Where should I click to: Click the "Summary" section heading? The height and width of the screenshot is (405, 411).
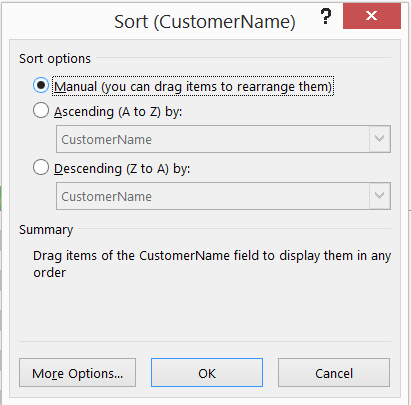pos(46,230)
